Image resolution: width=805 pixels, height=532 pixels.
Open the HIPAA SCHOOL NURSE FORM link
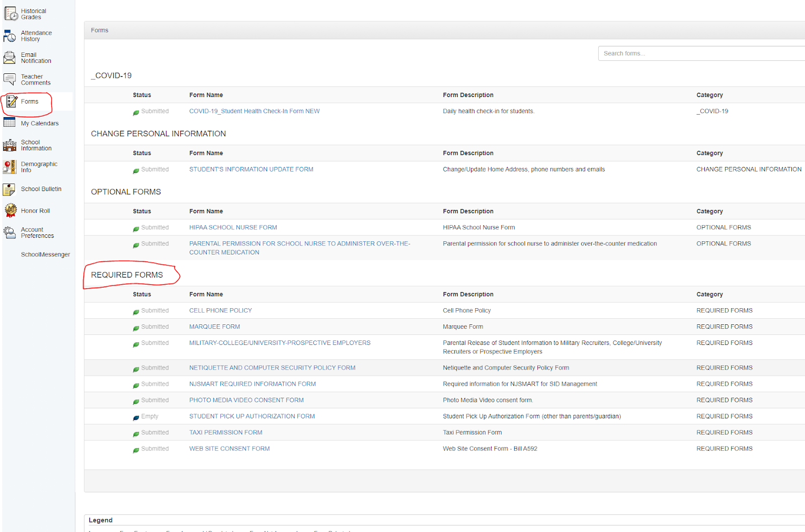(x=233, y=227)
